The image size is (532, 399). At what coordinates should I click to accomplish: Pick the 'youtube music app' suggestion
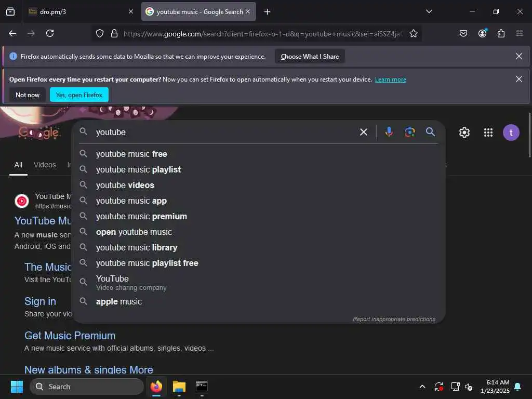tap(258, 201)
